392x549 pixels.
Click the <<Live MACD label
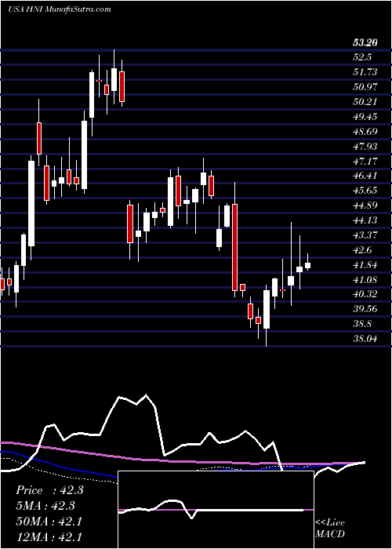330,528
